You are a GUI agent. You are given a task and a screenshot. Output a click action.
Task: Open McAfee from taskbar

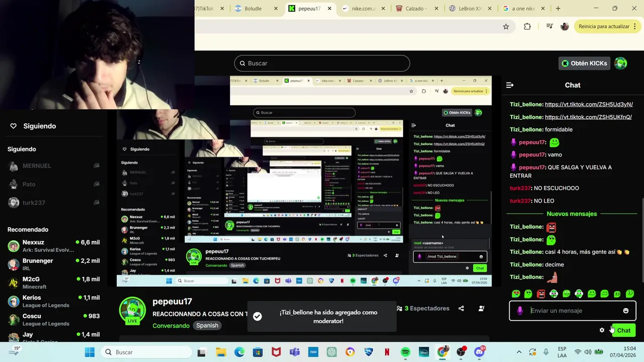276,352
